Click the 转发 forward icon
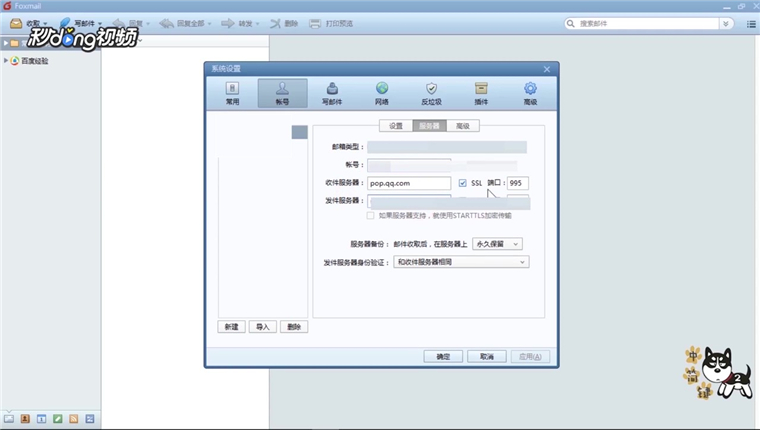Image resolution: width=760 pixels, height=430 pixels. click(x=228, y=23)
